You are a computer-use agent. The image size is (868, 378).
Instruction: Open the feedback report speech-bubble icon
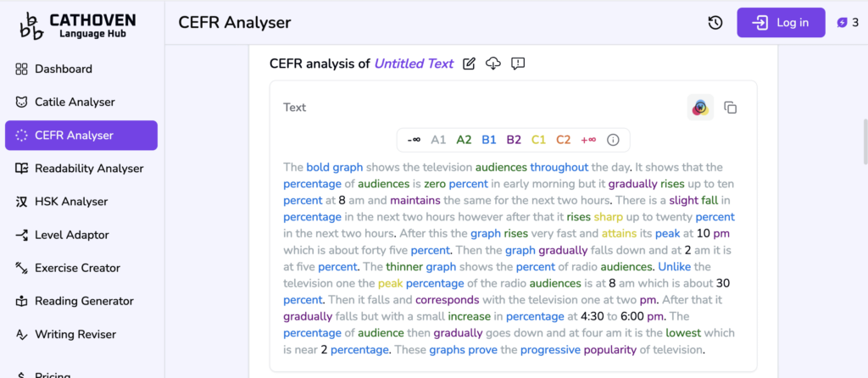pos(518,64)
